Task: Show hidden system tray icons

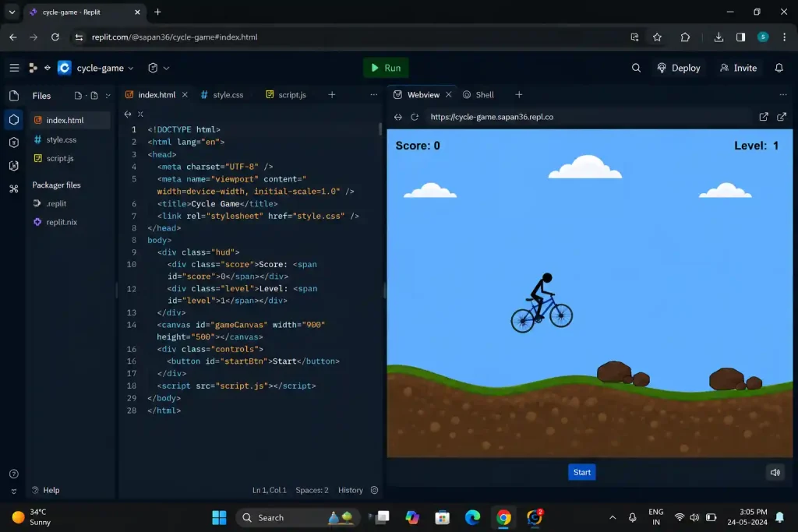Action: coord(613,518)
